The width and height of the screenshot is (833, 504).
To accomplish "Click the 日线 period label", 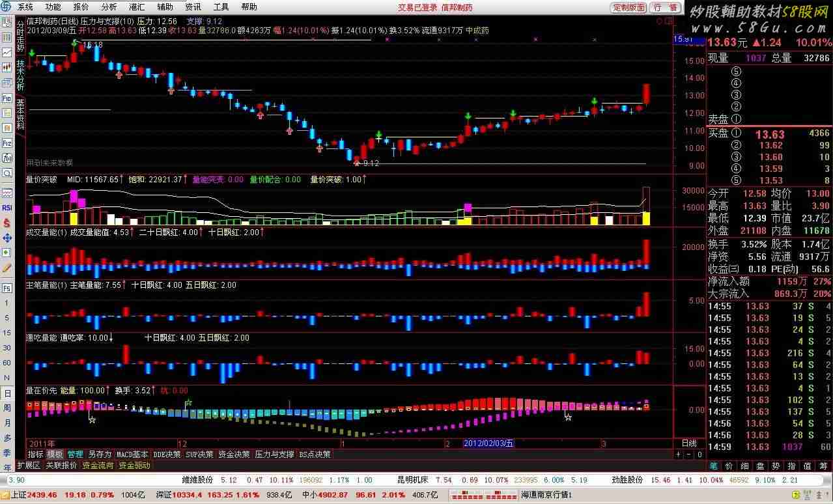I will 689,443.
